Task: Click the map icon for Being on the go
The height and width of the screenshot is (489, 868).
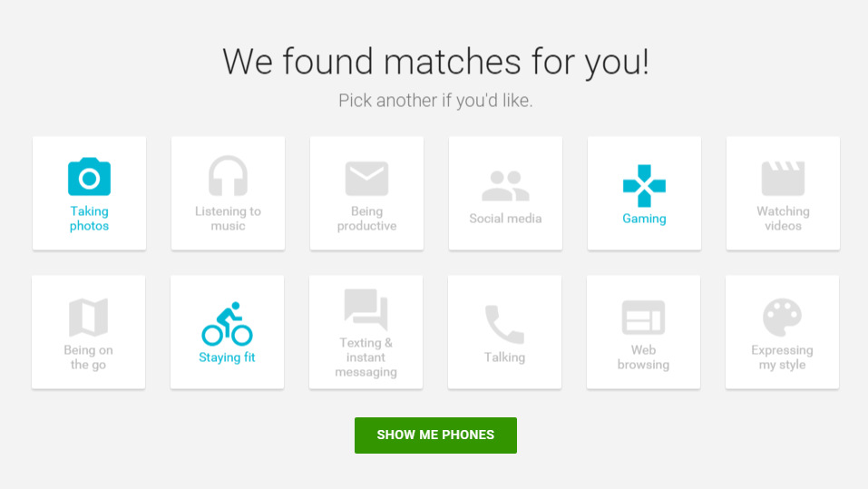Action: (x=88, y=318)
